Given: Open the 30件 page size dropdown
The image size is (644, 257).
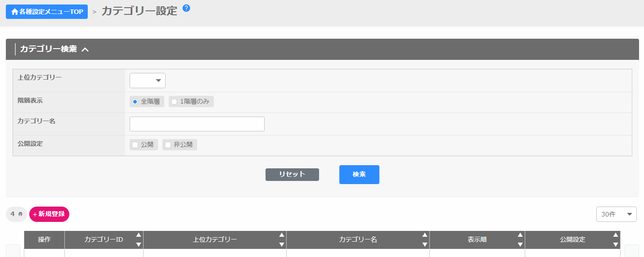Looking at the screenshot, I should click(x=616, y=215).
